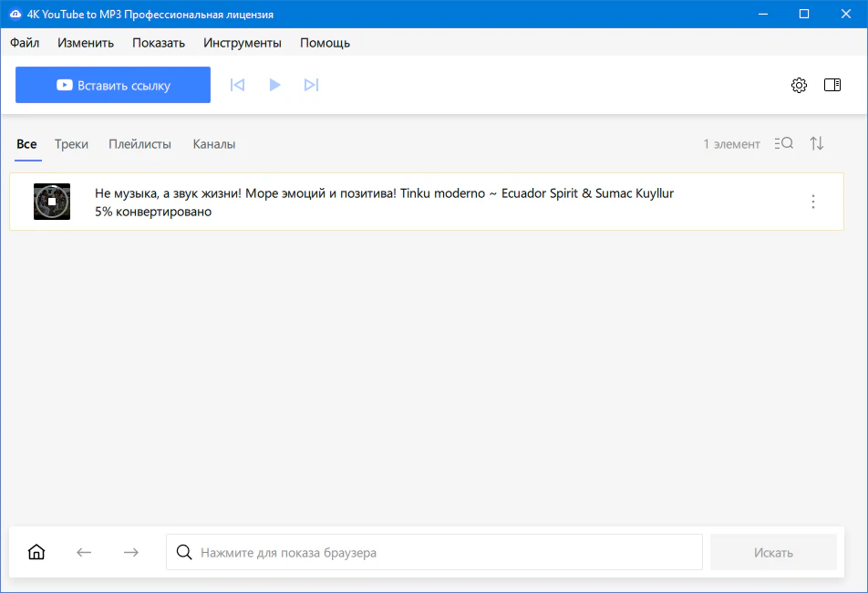Viewport: 868px width, 593px height.
Task: Switch to the Треки tab
Action: pyautogui.click(x=71, y=144)
